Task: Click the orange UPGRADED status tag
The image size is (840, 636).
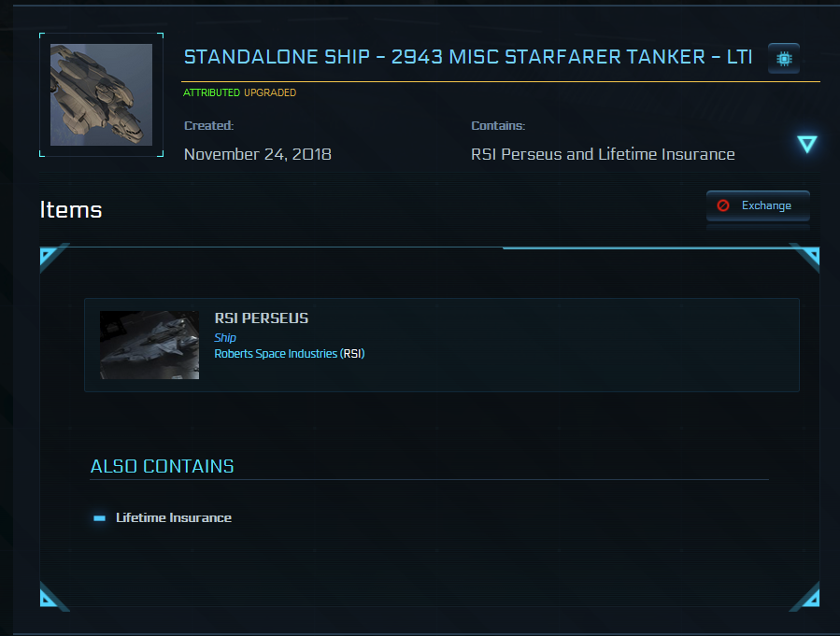Action: point(270,93)
